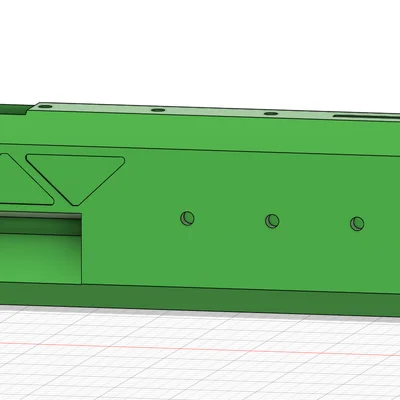Select the rightmost hole on side face
The height and width of the screenshot is (400, 400).
[x=357, y=224]
